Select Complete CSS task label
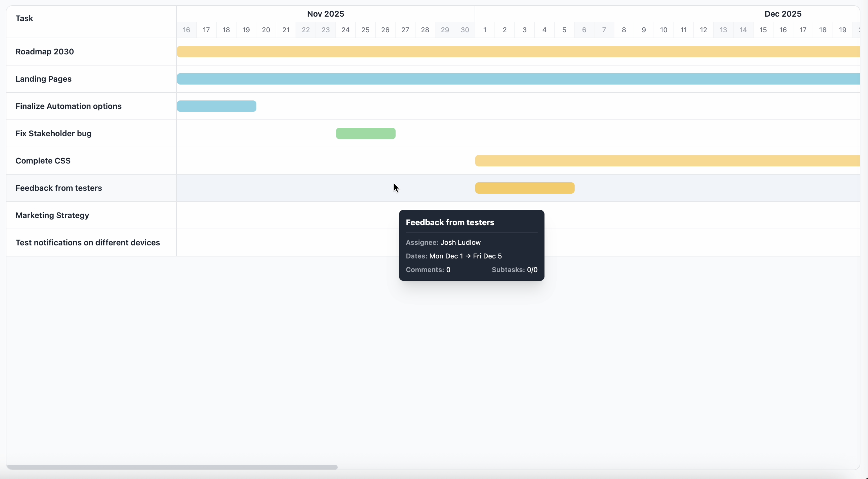This screenshot has height=479, width=868. coord(43,161)
